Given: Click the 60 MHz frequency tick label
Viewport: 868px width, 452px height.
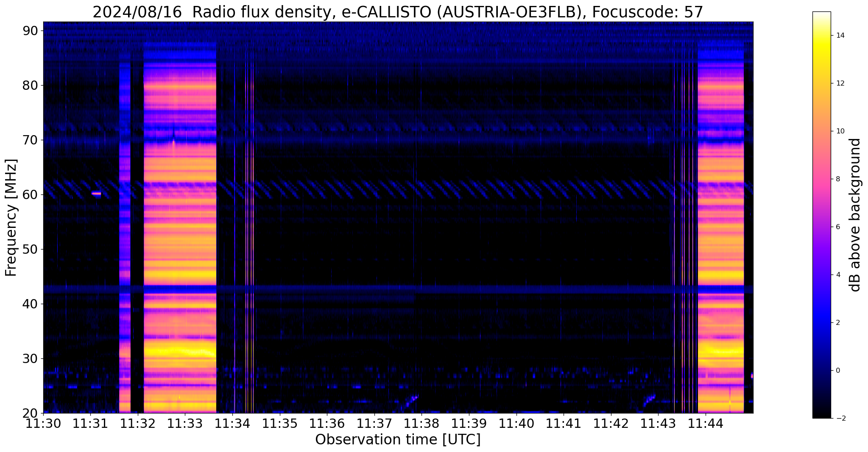Looking at the screenshot, I should [31, 194].
